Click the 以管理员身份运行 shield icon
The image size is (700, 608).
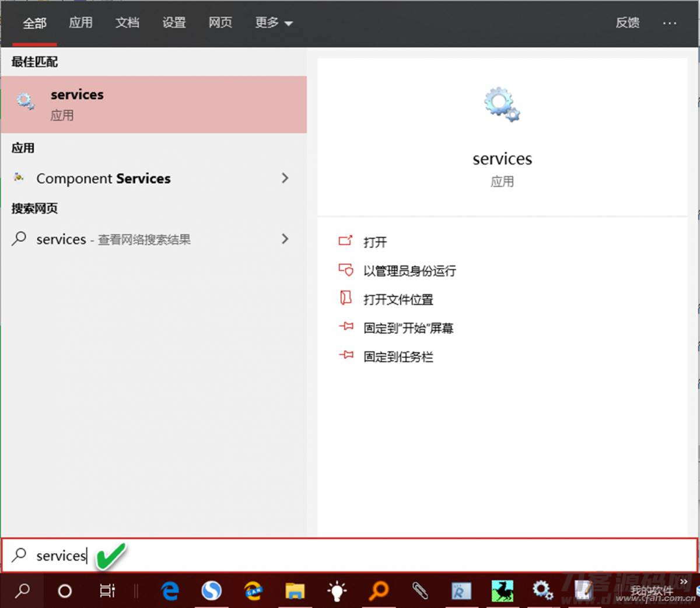pos(346,270)
